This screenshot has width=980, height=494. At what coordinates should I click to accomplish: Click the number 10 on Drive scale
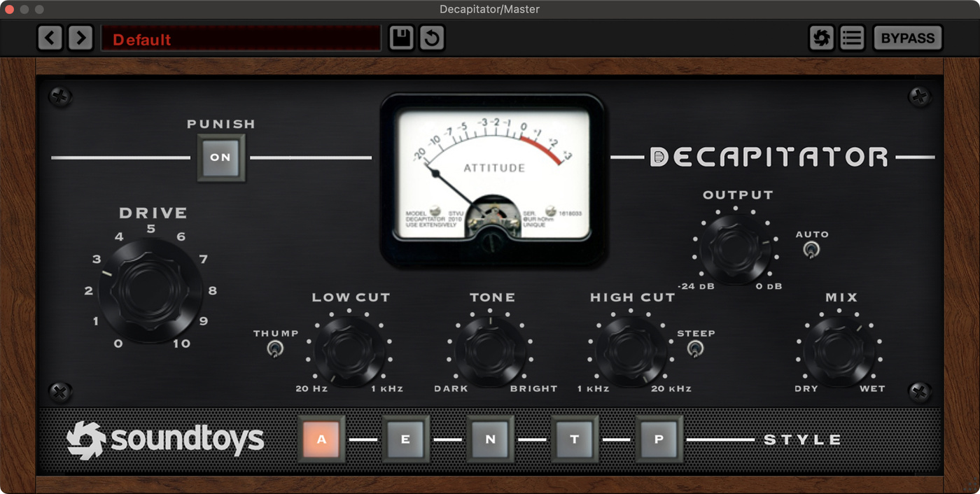[182, 344]
